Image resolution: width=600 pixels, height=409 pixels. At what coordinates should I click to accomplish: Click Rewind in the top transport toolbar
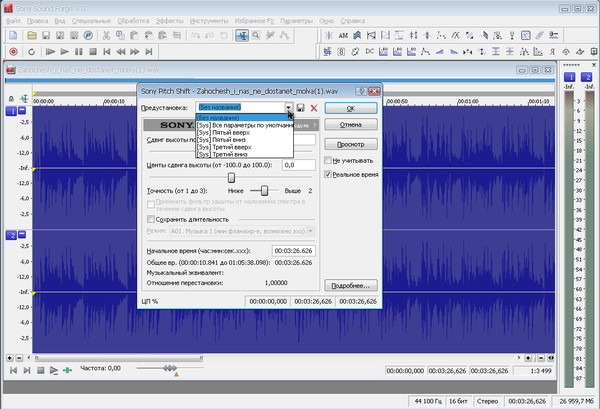coord(121,51)
